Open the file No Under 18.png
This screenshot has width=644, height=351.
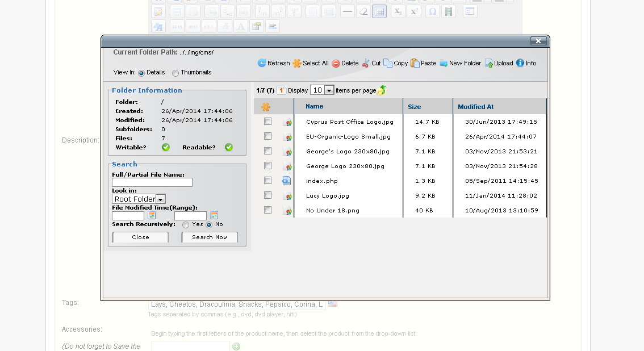[x=333, y=211]
